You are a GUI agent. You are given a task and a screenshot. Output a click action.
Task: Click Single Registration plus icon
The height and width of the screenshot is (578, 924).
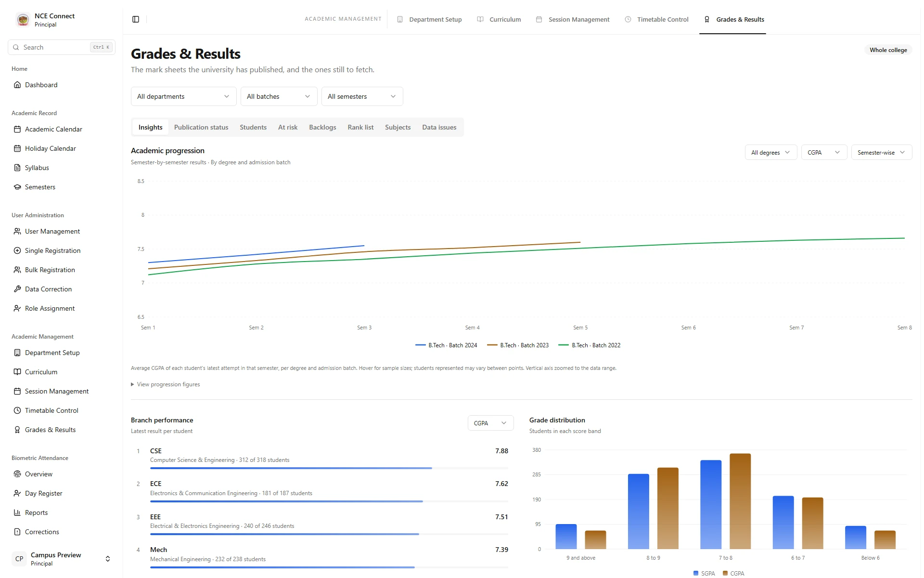pos(17,250)
